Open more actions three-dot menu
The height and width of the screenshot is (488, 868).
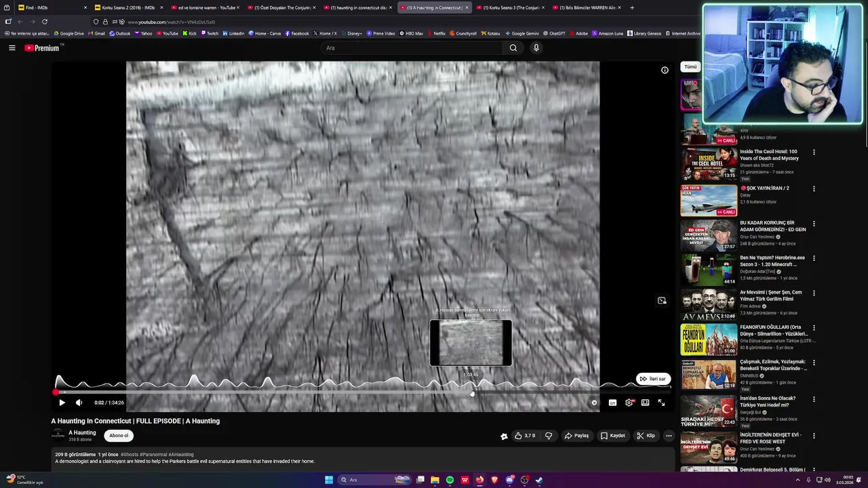(x=669, y=436)
